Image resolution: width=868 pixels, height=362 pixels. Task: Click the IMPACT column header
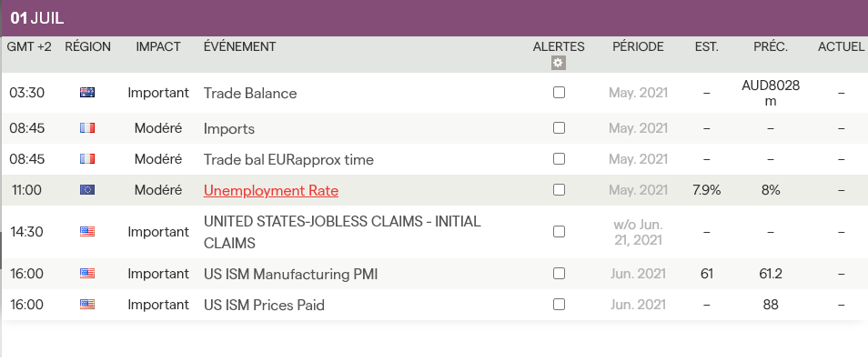(158, 47)
